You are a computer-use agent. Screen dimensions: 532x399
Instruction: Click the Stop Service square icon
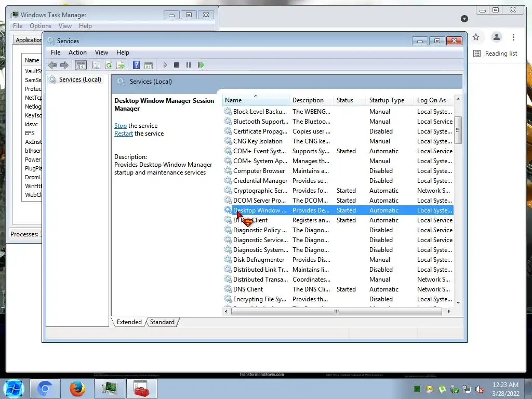tap(177, 65)
